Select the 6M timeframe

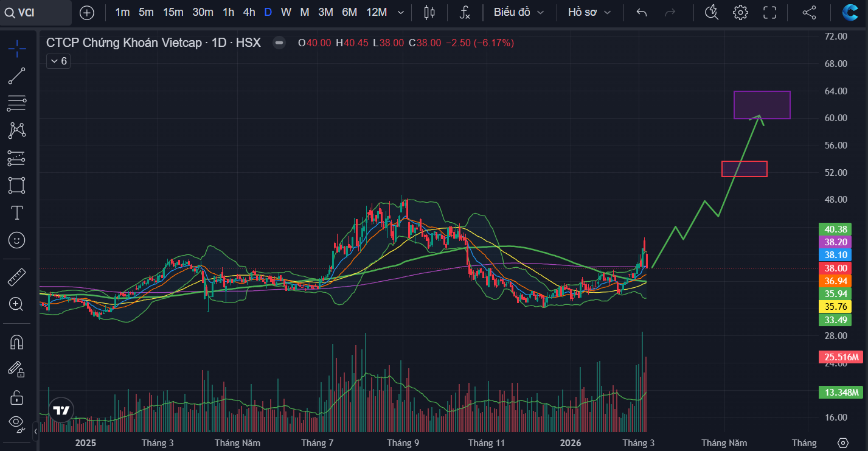(349, 12)
